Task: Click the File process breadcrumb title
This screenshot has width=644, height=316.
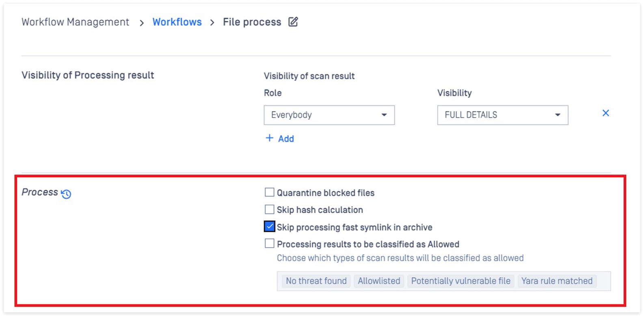Action: (x=252, y=22)
